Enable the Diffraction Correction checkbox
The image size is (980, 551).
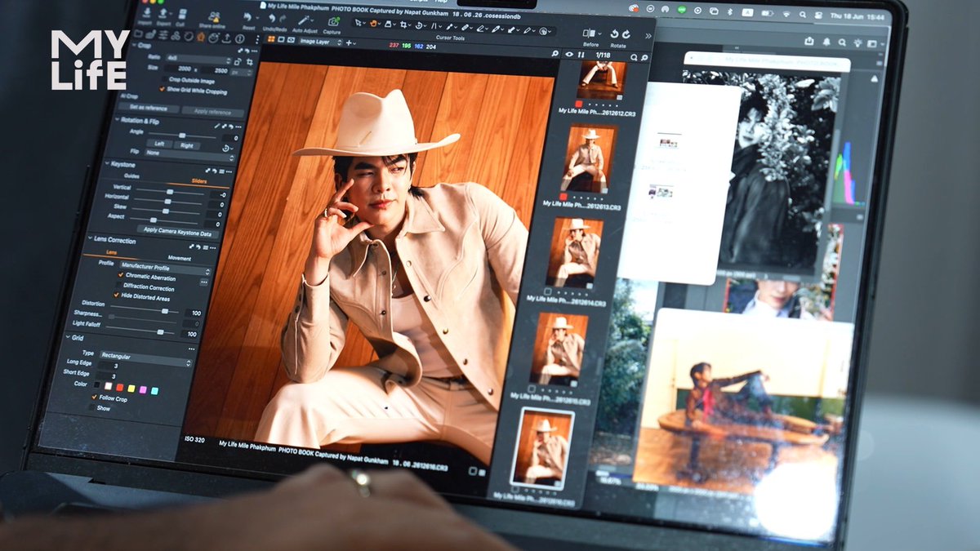(118, 285)
